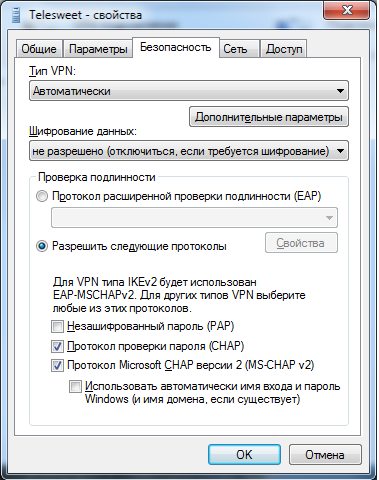Click the Telesweet window title icon

coord(15,15)
